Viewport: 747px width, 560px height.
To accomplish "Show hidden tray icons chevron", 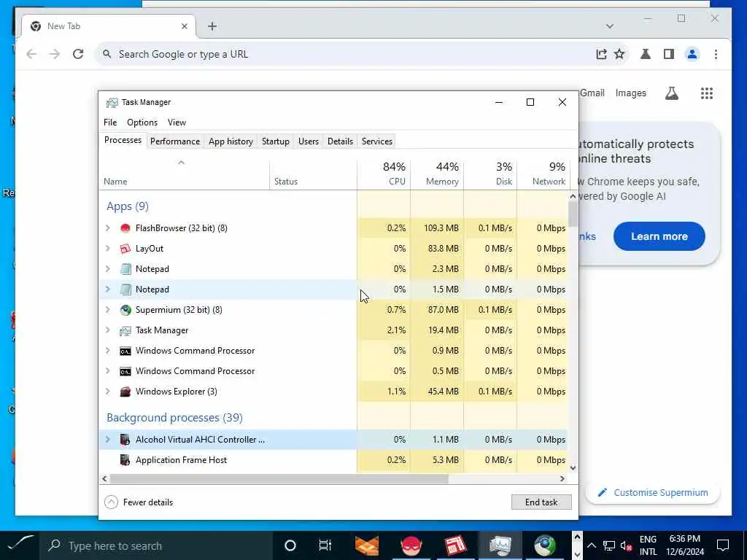I will (x=591, y=545).
